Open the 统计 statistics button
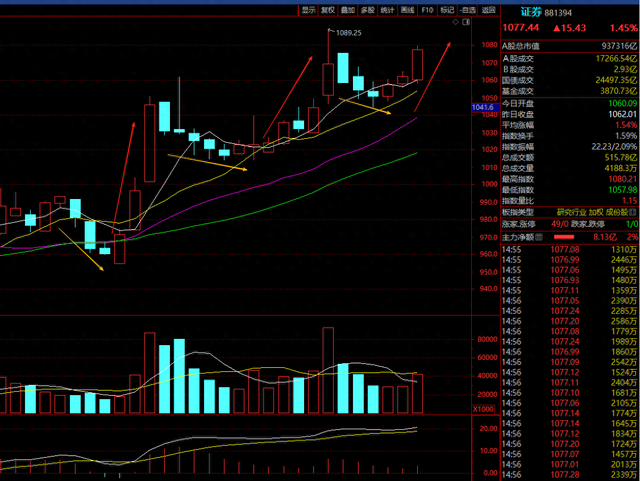The image size is (640, 481). (387, 10)
